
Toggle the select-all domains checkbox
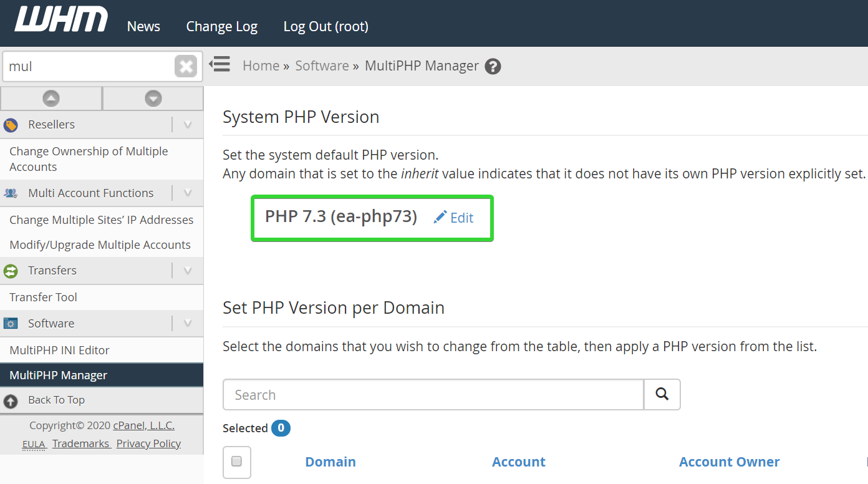pos(237,462)
